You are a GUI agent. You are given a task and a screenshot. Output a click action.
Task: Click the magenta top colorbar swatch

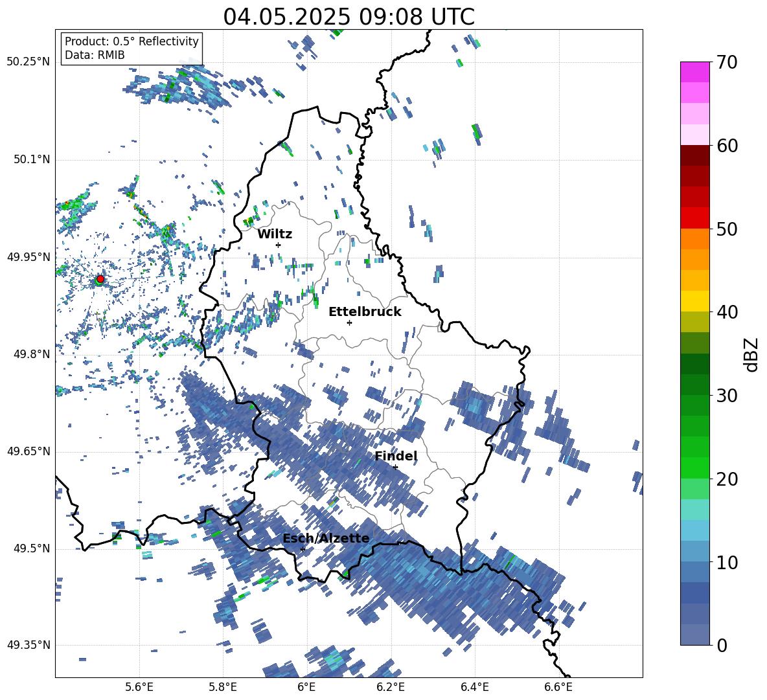(x=694, y=72)
